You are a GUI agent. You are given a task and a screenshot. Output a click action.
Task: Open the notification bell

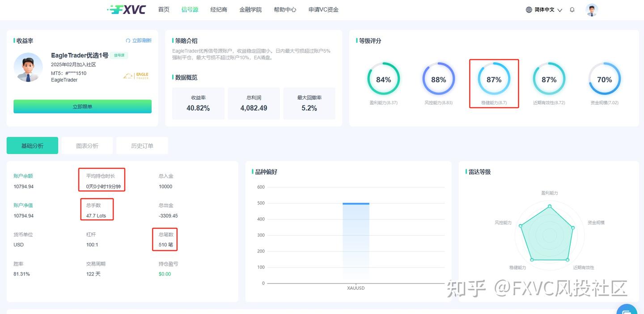click(572, 9)
